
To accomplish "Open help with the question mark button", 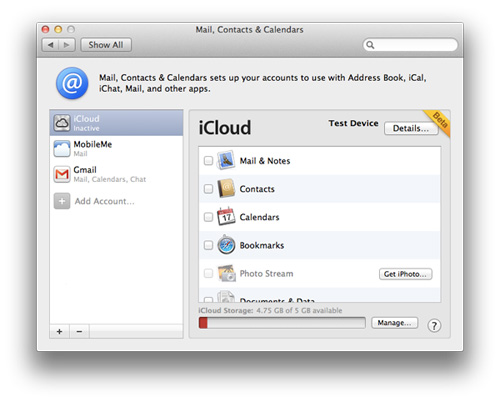I will pos(434,325).
